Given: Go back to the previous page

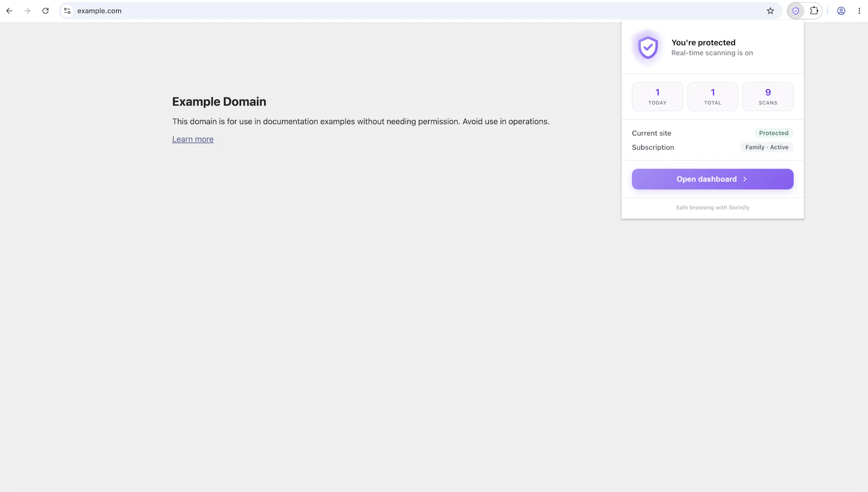Looking at the screenshot, I should [x=9, y=11].
